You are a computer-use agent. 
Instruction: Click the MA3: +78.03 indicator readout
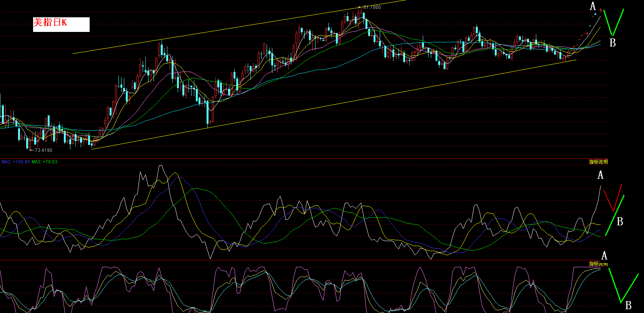pos(44,162)
